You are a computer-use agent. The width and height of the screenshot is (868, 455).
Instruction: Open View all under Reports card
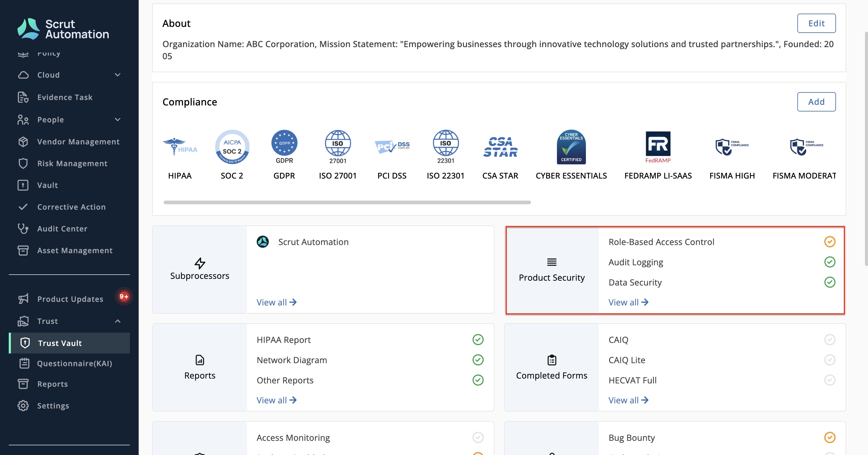click(x=276, y=400)
